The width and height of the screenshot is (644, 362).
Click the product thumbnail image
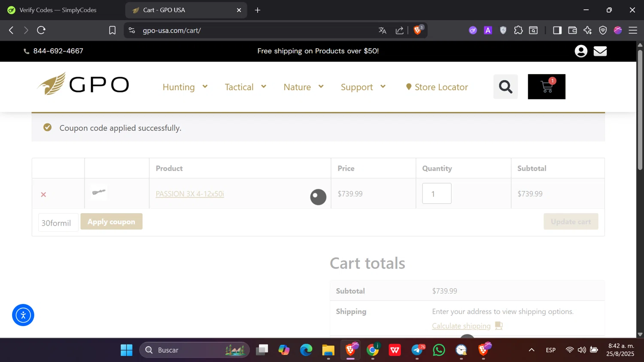pos(99,192)
